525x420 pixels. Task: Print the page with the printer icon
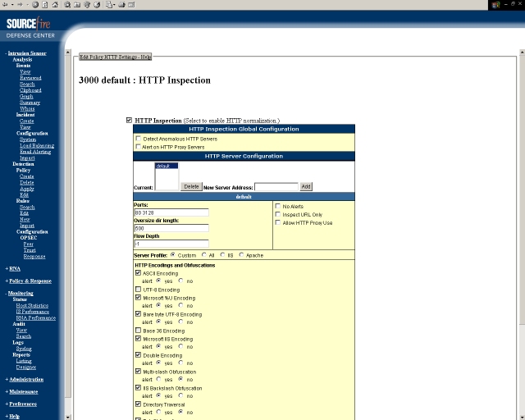click(121, 5)
